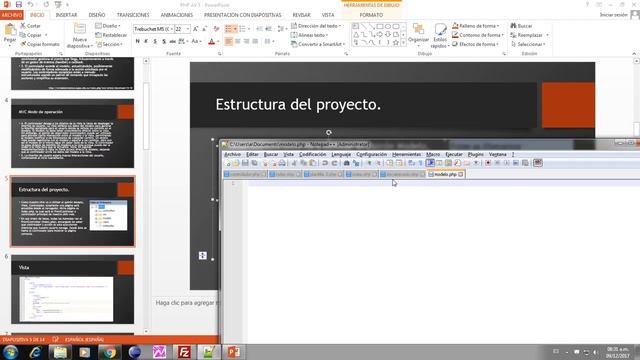This screenshot has height=360, width=640.
Task: Click the Buscar button in Edición
Action: point(522,26)
